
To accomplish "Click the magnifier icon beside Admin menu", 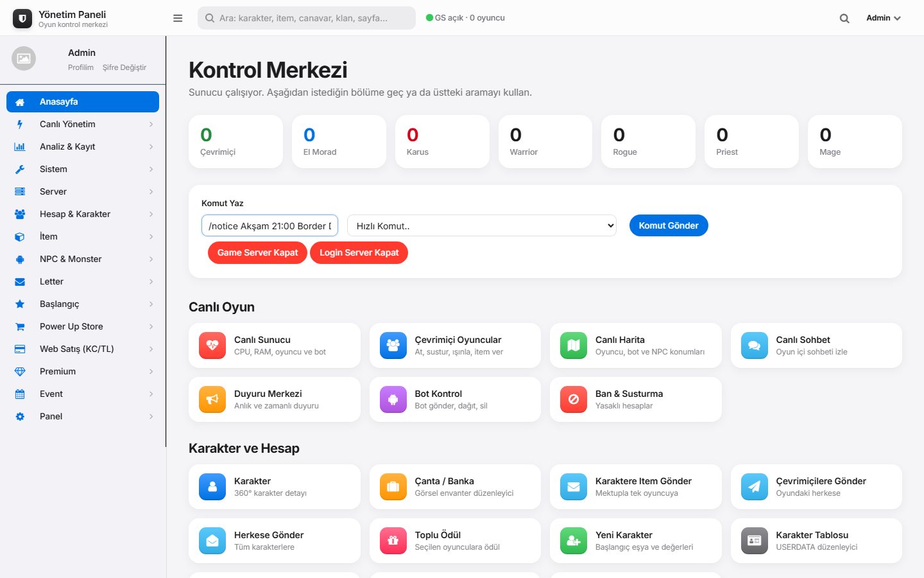I will pyautogui.click(x=844, y=19).
